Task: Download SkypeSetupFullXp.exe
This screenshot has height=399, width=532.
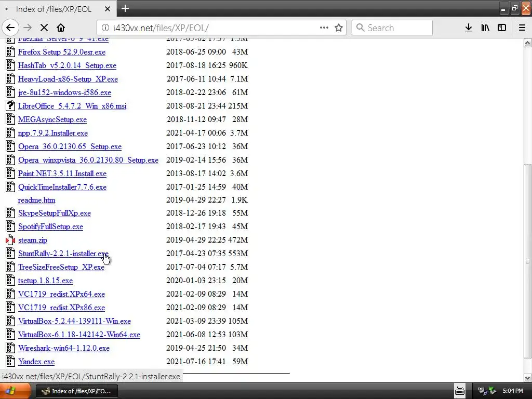Action: 54,213
